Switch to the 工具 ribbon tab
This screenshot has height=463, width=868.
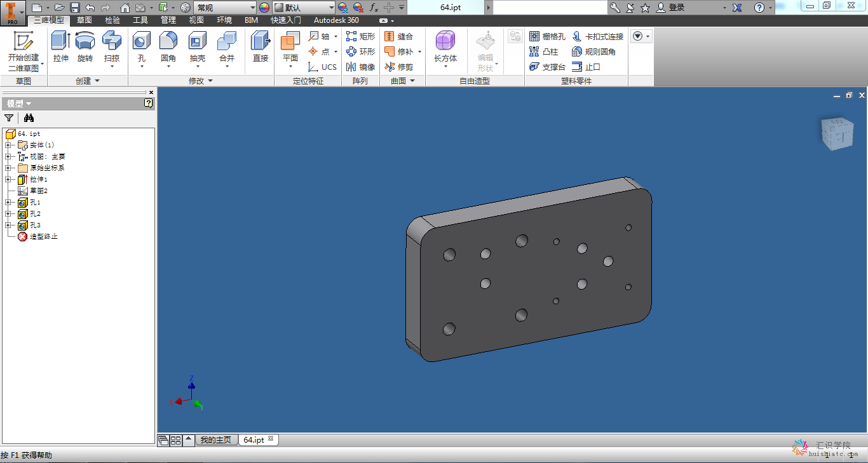[x=140, y=20]
